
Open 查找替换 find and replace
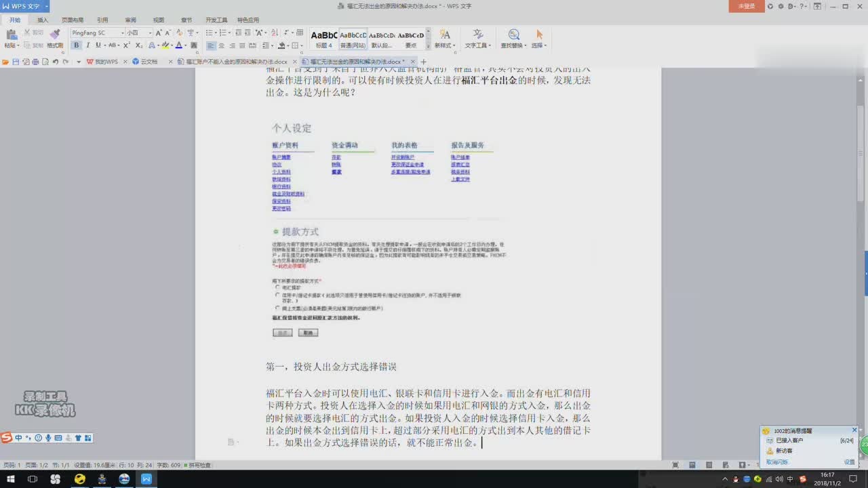click(513, 39)
